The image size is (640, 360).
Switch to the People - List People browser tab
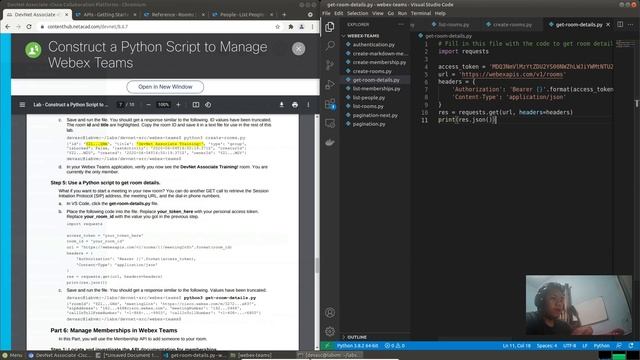coord(242,14)
